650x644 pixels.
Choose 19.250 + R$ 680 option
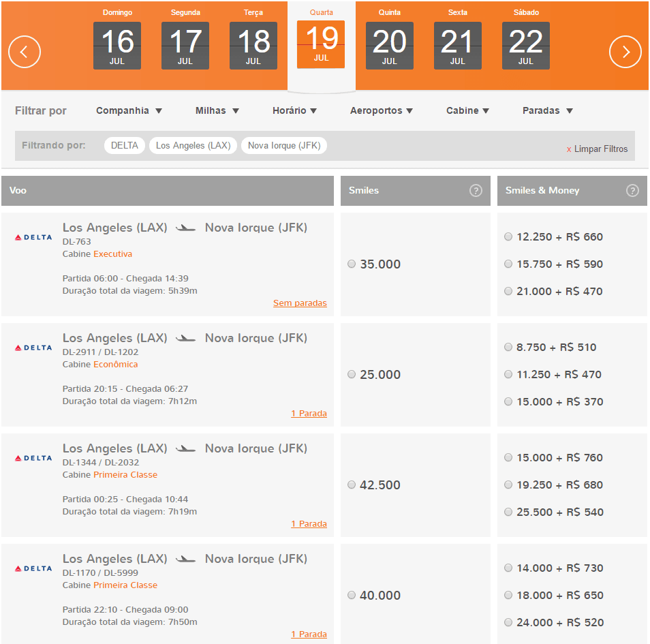[x=508, y=485]
